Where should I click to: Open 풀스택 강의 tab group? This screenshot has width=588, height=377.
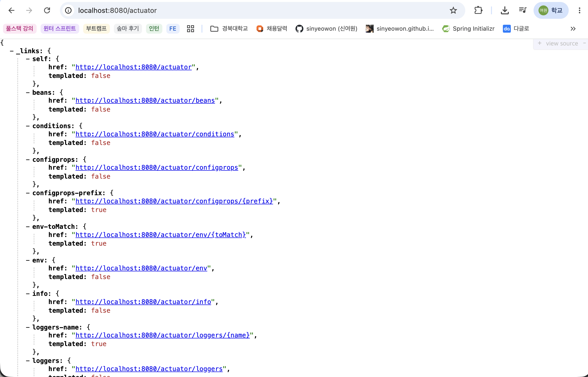click(20, 29)
